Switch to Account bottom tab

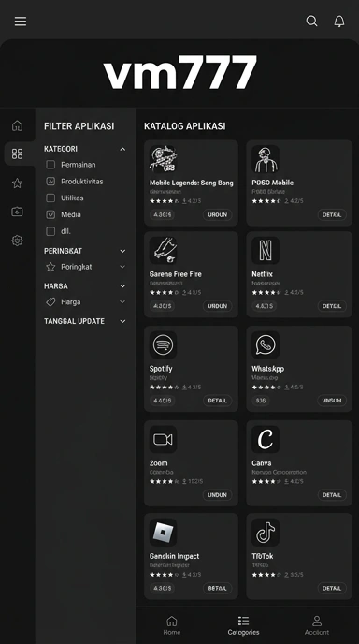pyautogui.click(x=317, y=625)
